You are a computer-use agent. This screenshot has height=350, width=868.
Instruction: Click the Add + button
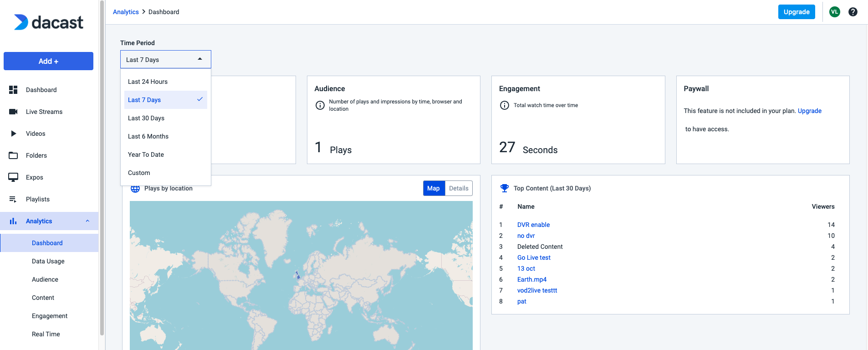[48, 61]
